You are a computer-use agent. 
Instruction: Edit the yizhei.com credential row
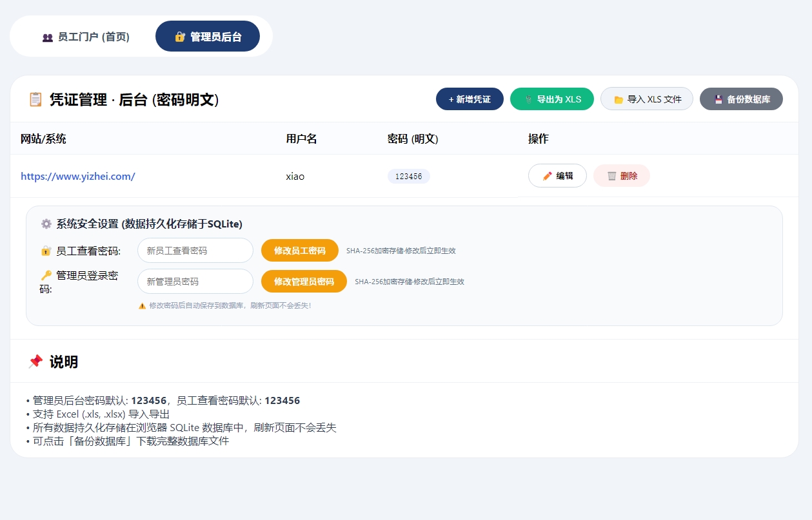click(x=557, y=176)
